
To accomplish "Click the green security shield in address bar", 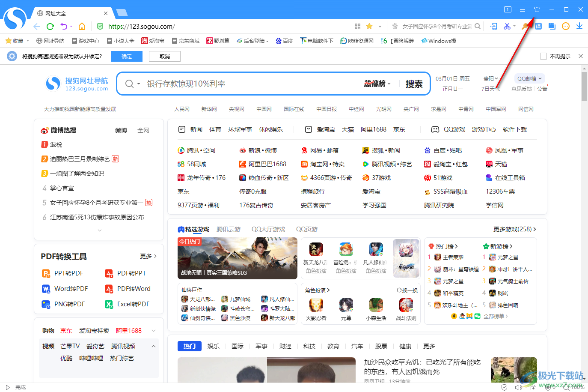I will tap(100, 27).
